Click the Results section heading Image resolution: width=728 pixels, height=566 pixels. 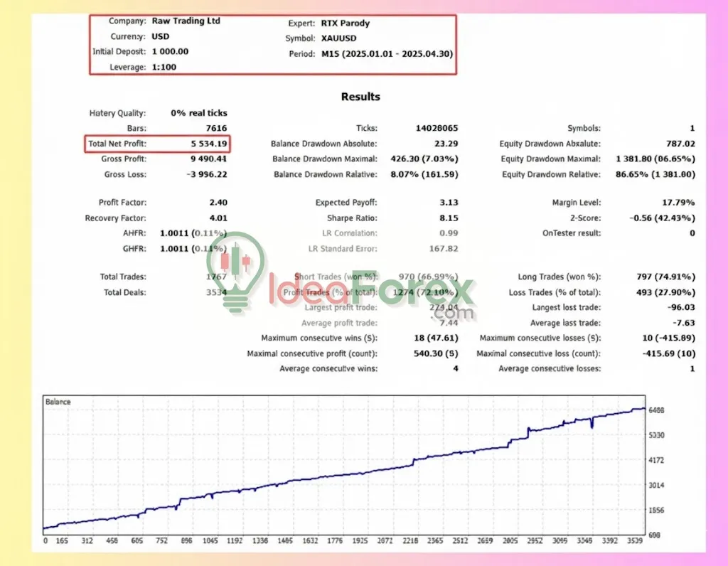click(360, 97)
